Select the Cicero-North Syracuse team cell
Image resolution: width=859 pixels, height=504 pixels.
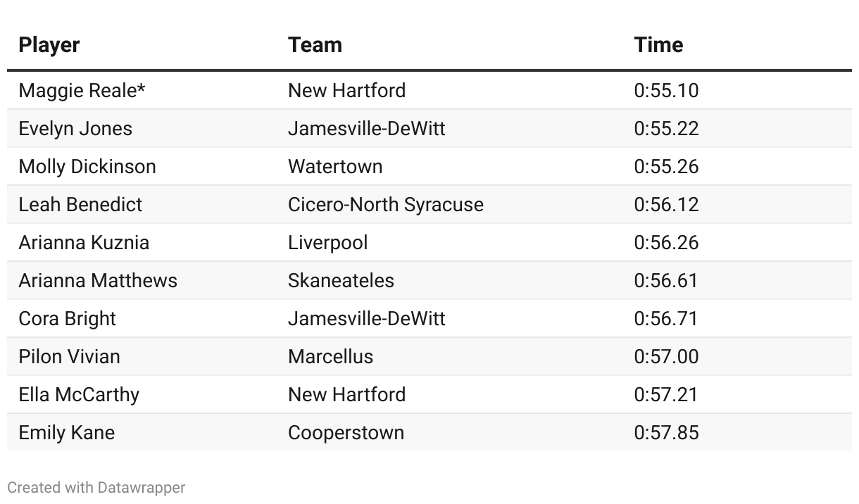point(386,205)
